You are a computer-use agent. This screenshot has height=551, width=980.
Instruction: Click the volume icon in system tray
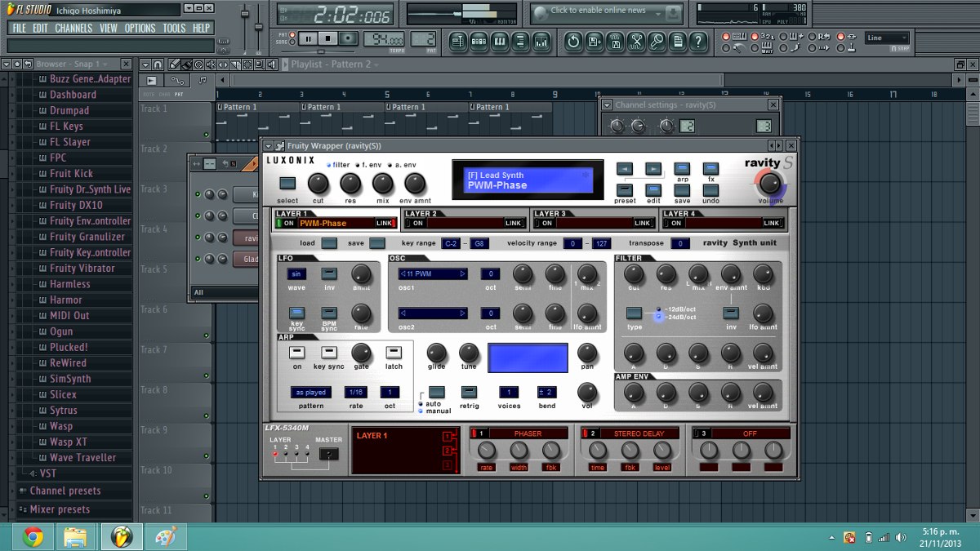[x=901, y=537]
